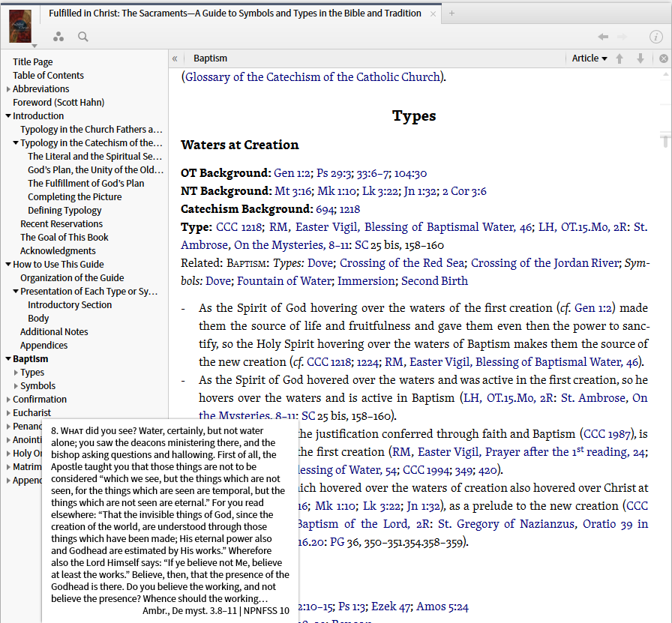672x623 pixels.
Task: Expand the Confirmation section
Action: pos(8,400)
